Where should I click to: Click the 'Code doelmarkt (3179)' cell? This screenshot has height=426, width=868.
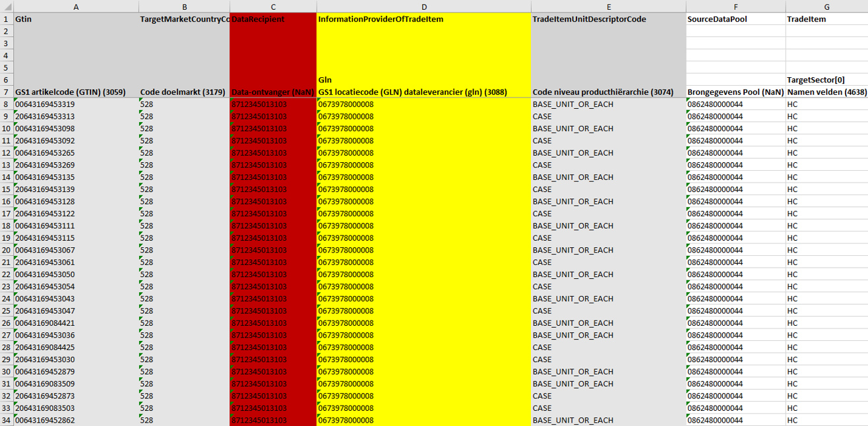pyautogui.click(x=184, y=92)
